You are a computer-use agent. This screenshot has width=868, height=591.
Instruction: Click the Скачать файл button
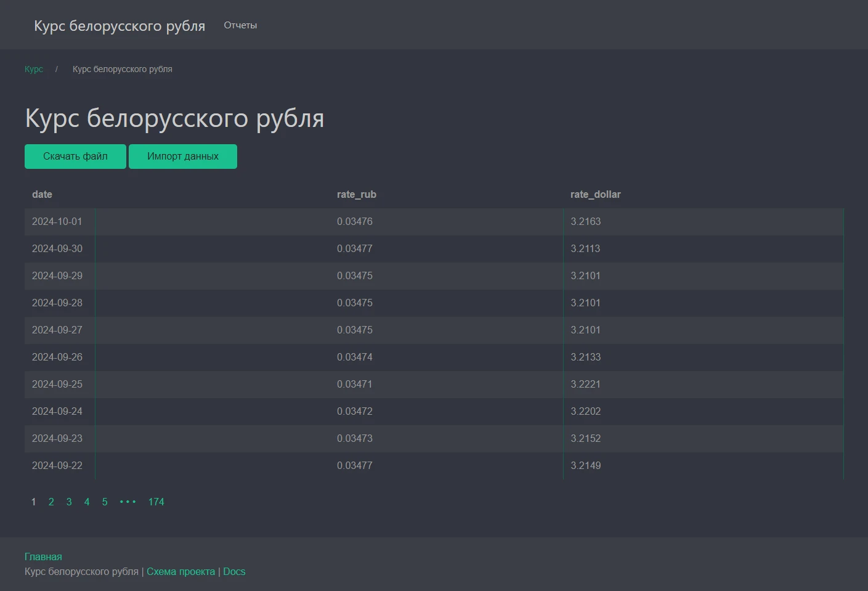[75, 156]
